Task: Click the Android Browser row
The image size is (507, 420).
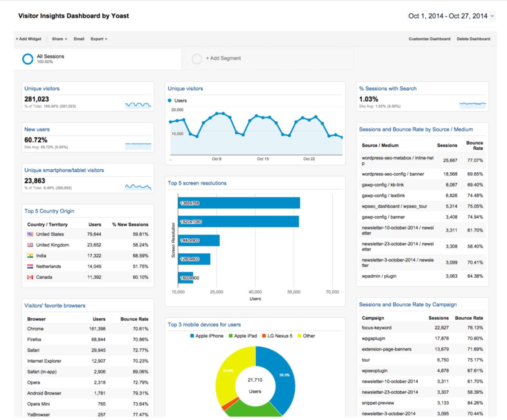Action: pyautogui.click(x=88, y=393)
